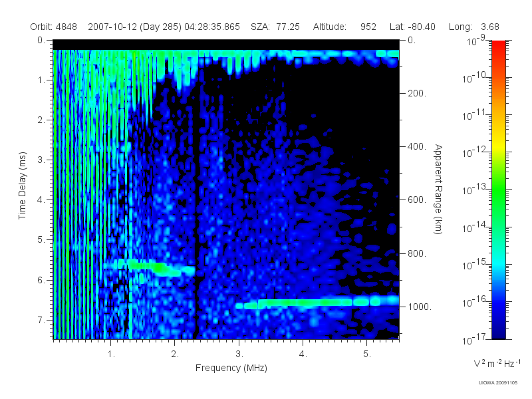Click the 'Altitude:' label
The height and width of the screenshot is (399, 532).
(329, 27)
